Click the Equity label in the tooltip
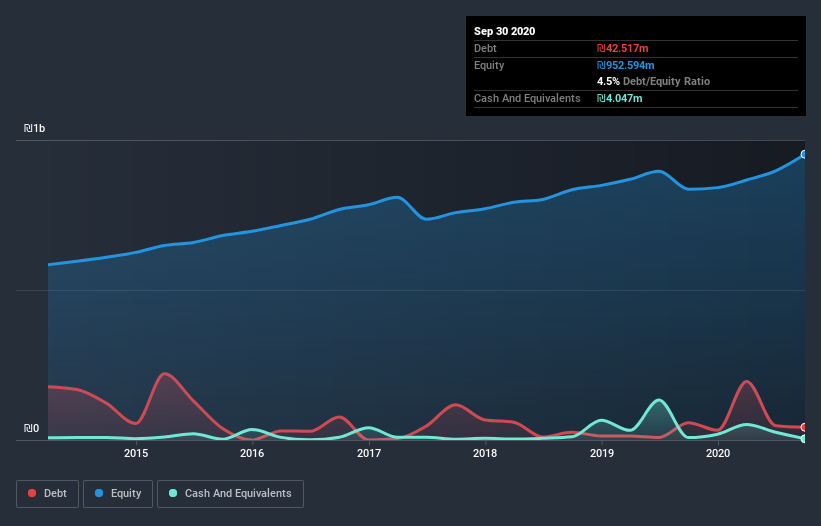This screenshot has height=526, width=821. (x=489, y=65)
